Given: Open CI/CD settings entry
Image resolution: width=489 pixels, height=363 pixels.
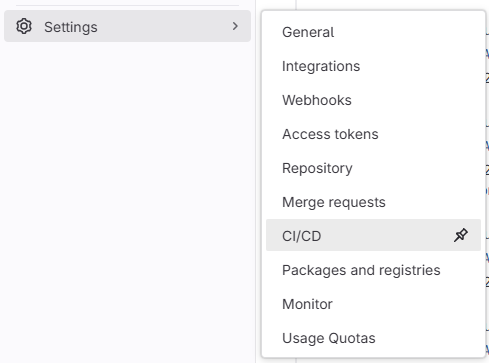Looking at the screenshot, I should (x=373, y=235).
